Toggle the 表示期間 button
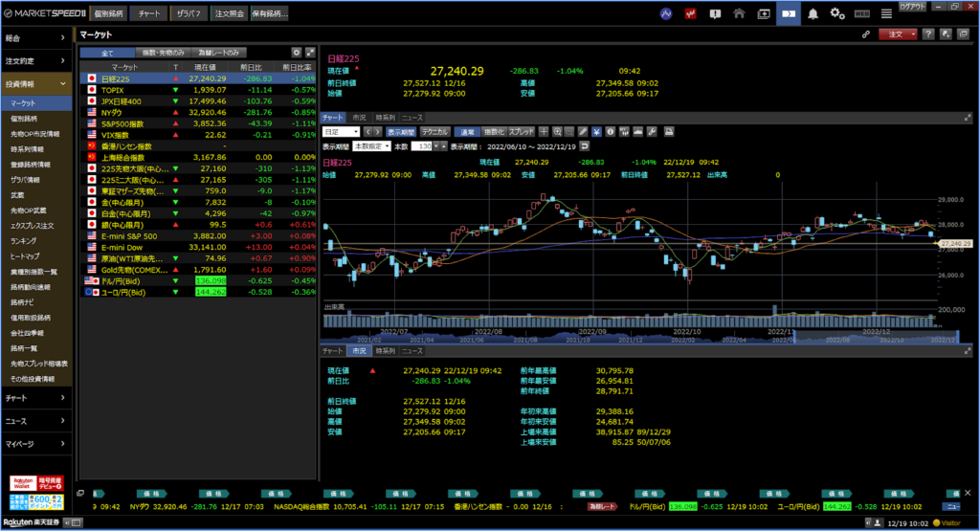 coord(401,132)
